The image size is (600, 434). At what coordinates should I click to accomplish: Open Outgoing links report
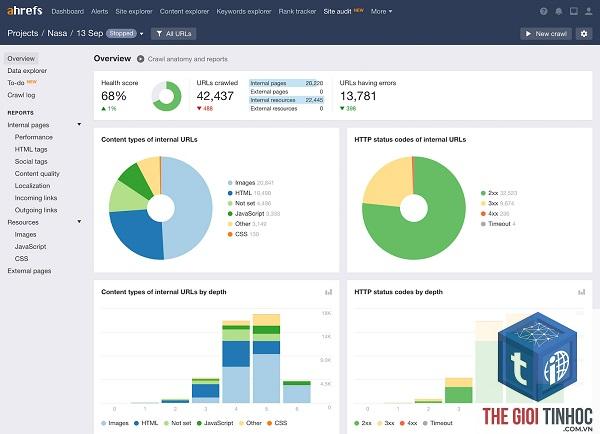[36, 210]
